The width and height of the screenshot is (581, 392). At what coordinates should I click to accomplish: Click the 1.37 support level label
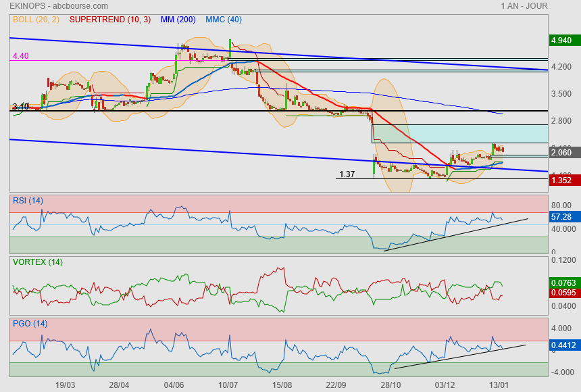pos(347,174)
